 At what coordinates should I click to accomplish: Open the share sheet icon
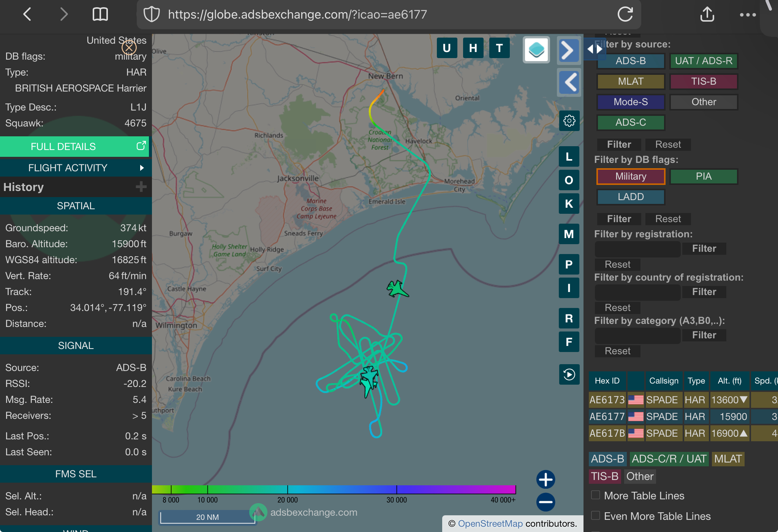[707, 14]
